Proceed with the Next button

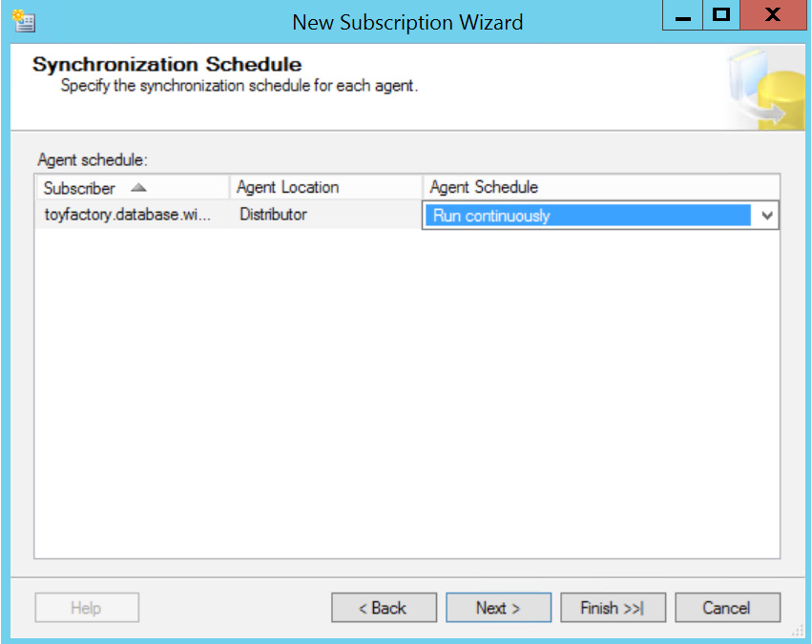[x=498, y=608]
